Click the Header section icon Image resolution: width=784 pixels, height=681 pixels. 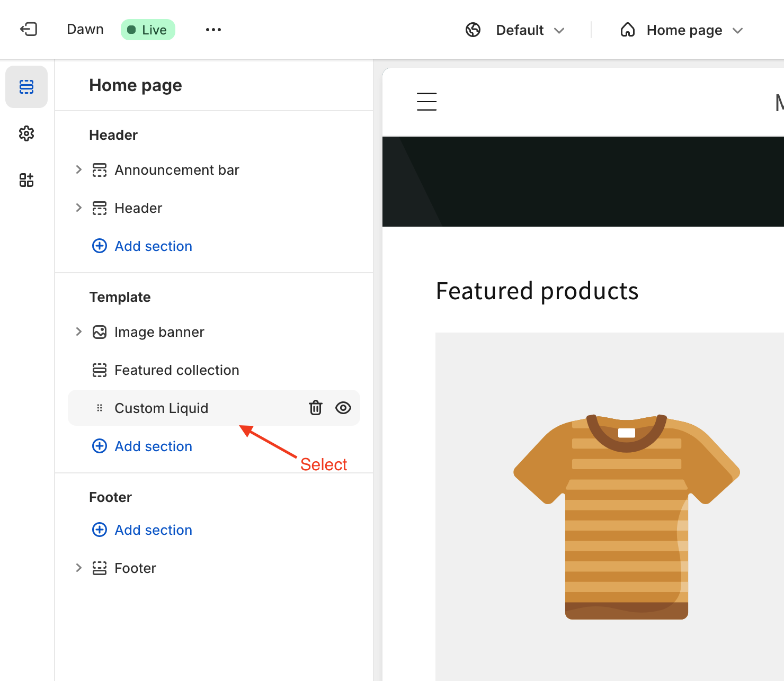click(x=100, y=208)
